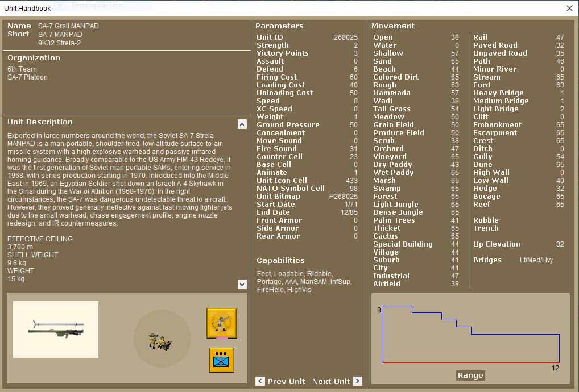The height and width of the screenshot is (392, 579).
Task: Click the Firing Cost parameter row
Action: point(307,77)
